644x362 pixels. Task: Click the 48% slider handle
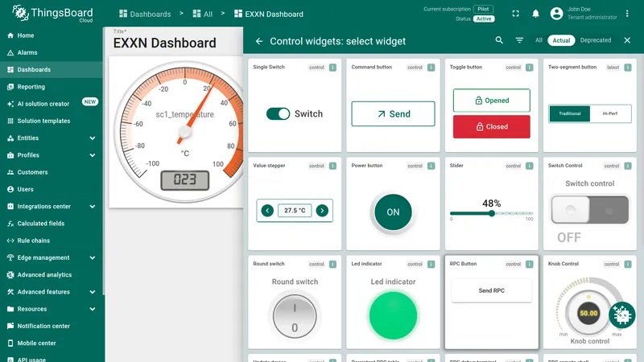click(x=492, y=213)
